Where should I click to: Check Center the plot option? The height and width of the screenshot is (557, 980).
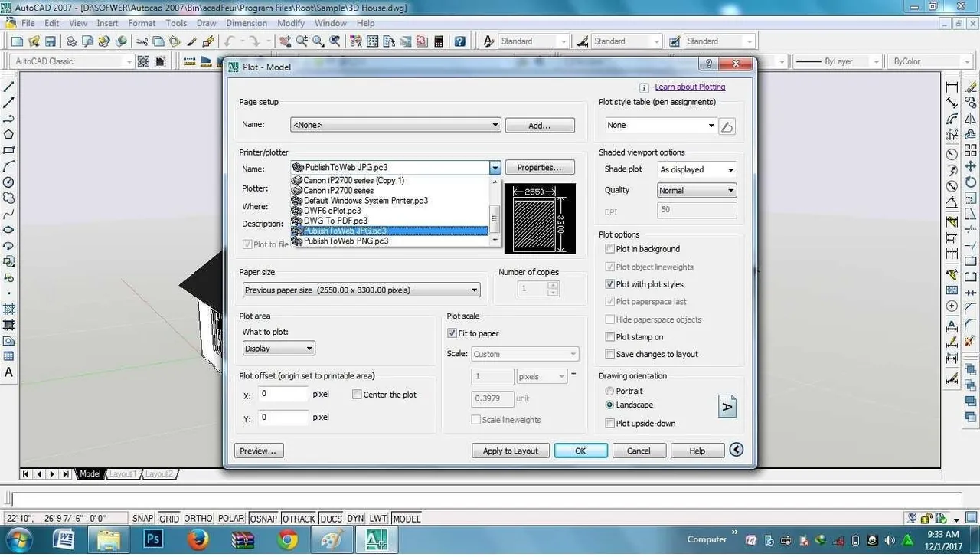tap(357, 395)
